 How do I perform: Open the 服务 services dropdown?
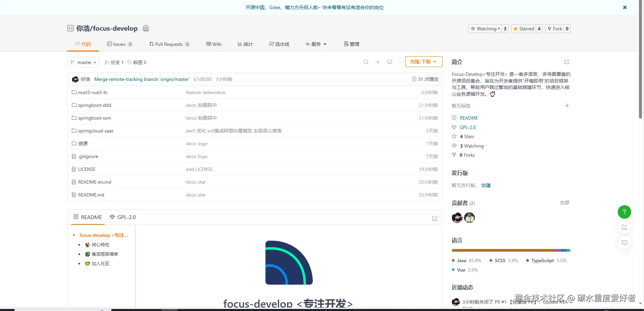click(x=315, y=44)
